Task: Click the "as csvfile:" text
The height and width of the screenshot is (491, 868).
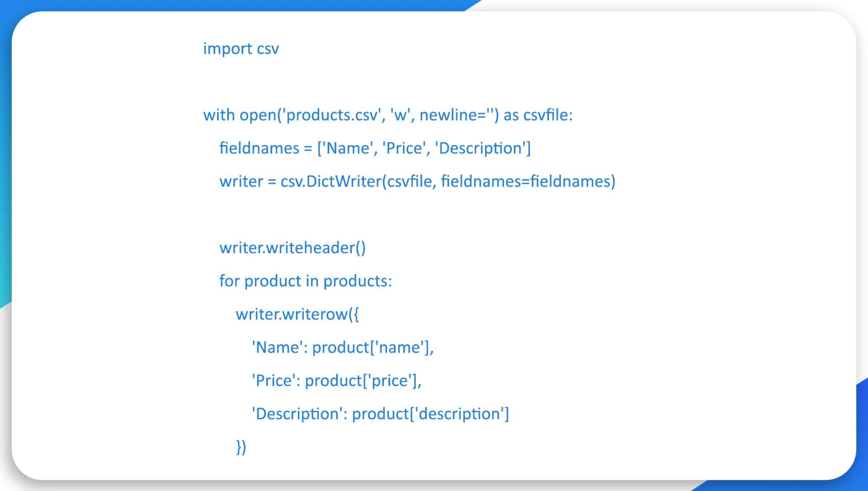Action: tap(538, 115)
